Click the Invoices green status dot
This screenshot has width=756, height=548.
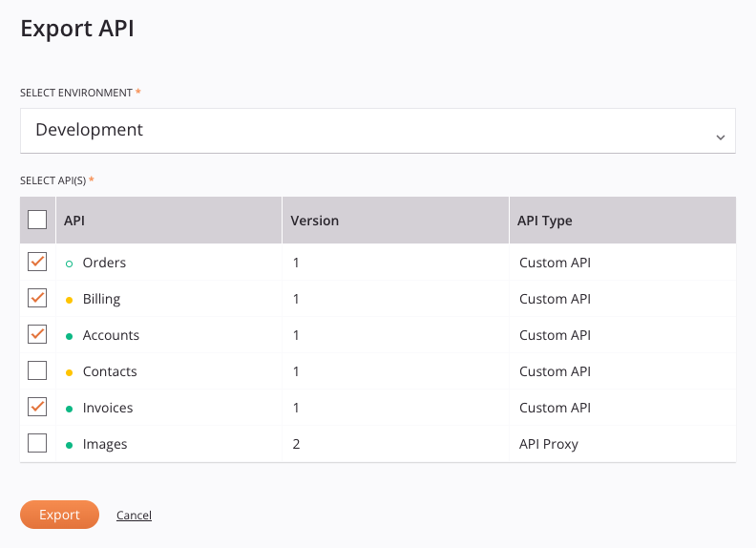[69, 409]
